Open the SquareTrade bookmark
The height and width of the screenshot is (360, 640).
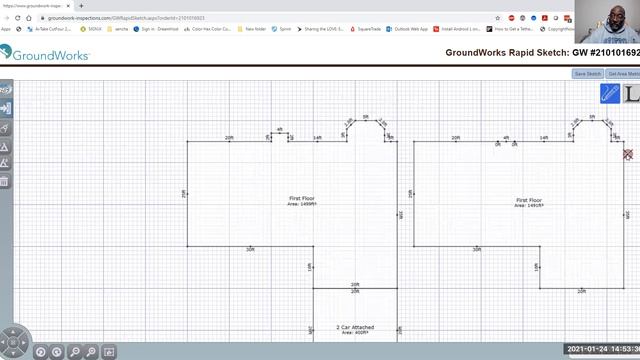[365, 29]
